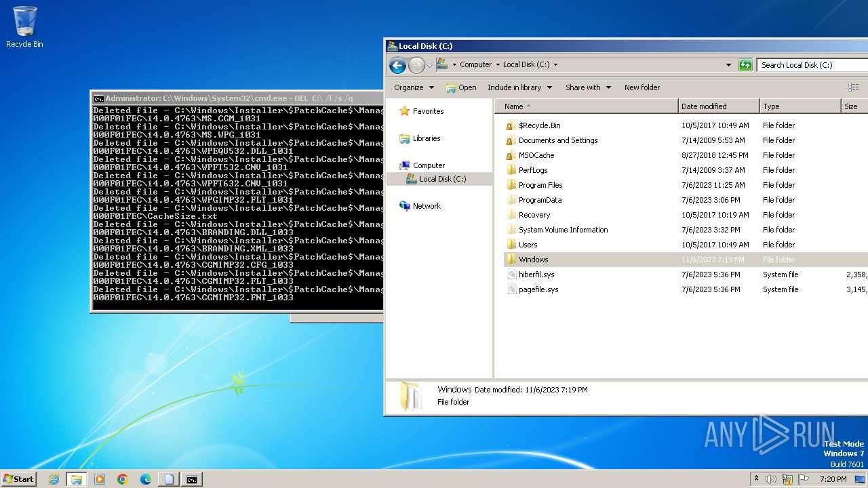The image size is (868, 488).
Task: Open Google Chrome from taskbar
Action: (123, 479)
